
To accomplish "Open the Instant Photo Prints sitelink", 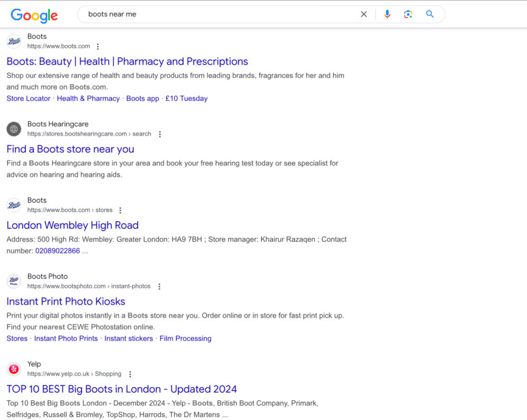I will click(x=66, y=338).
